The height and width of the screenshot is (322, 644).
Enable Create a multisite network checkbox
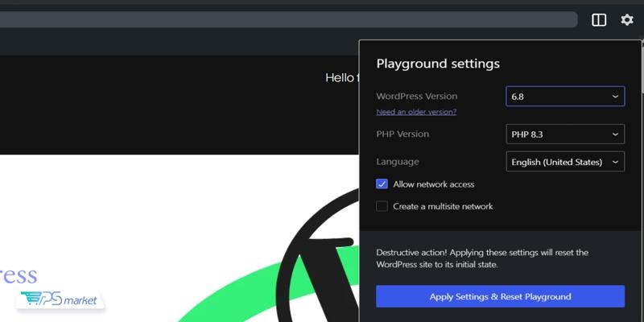pyautogui.click(x=382, y=206)
